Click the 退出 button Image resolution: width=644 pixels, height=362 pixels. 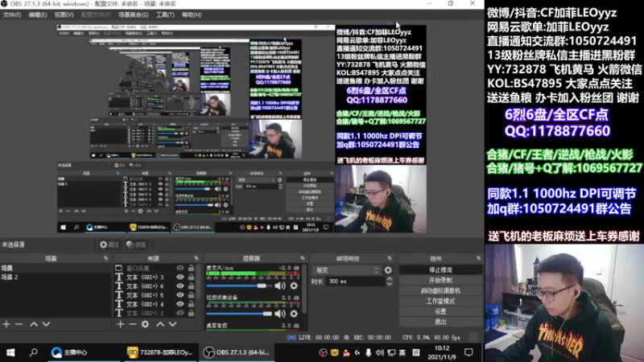coord(440,322)
